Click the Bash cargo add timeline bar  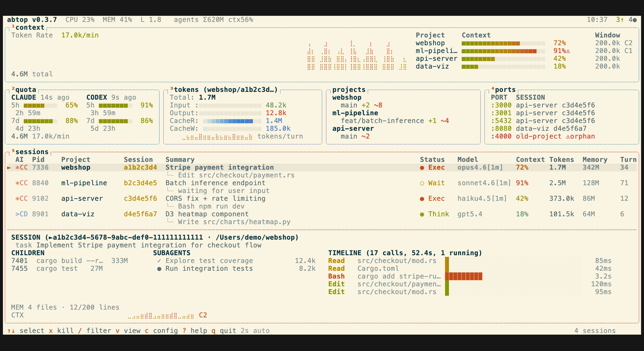tap(464, 276)
